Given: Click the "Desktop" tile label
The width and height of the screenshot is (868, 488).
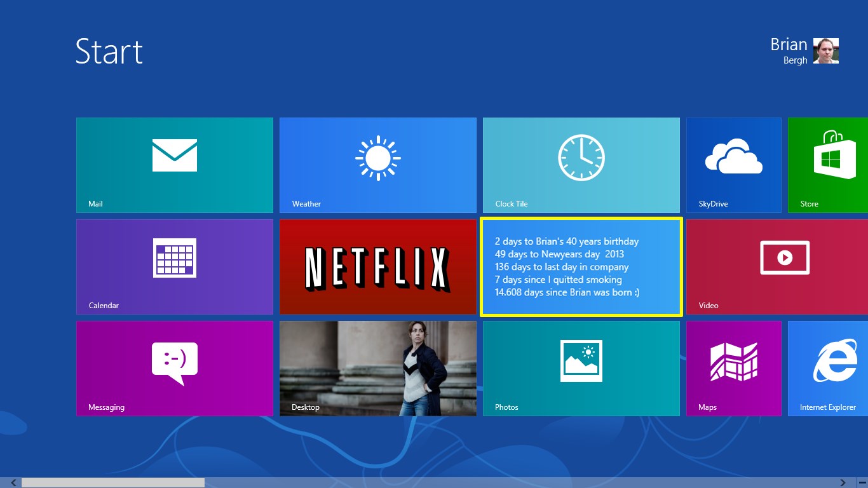Looking at the screenshot, I should (306, 407).
